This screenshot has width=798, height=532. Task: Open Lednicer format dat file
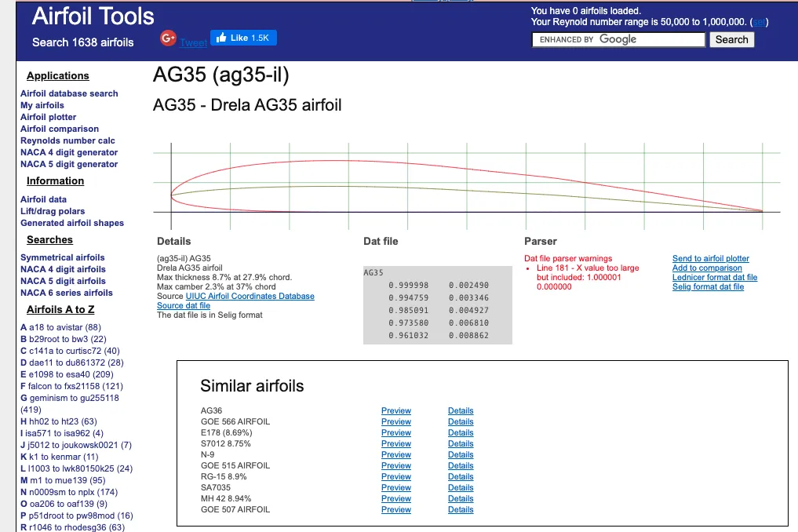coord(715,278)
